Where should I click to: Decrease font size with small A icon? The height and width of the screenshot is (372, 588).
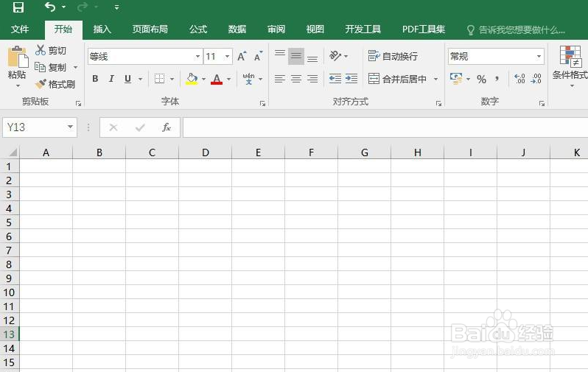coord(259,56)
